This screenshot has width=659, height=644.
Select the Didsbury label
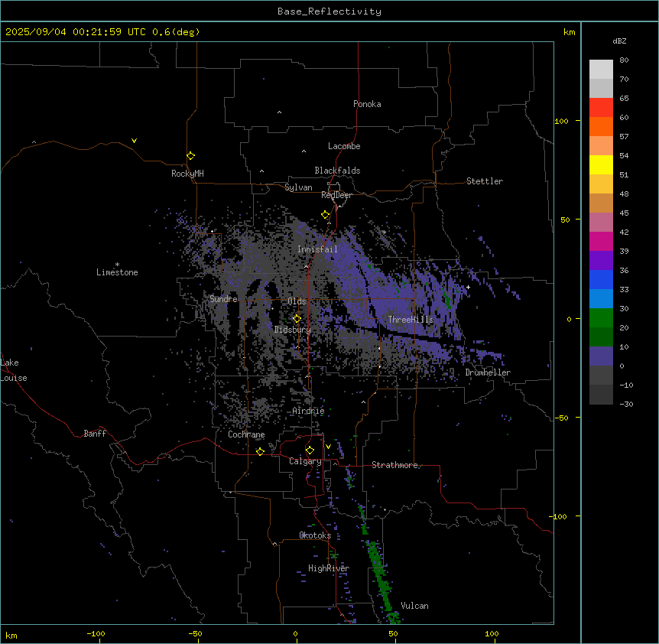(x=293, y=330)
